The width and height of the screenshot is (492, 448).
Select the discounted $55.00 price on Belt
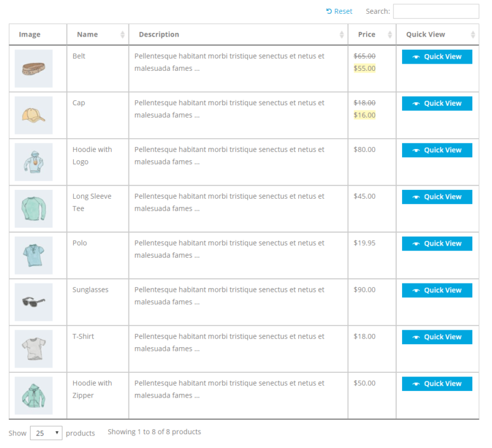point(364,68)
